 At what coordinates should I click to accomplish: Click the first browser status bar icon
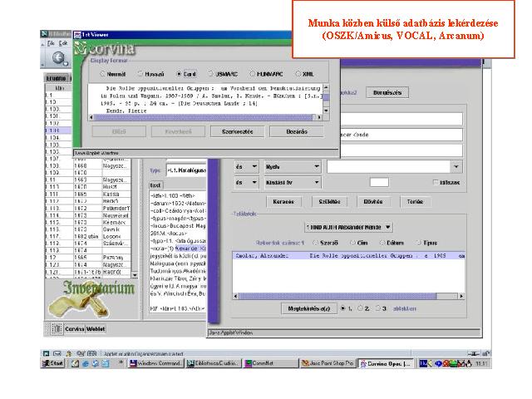tap(47, 353)
